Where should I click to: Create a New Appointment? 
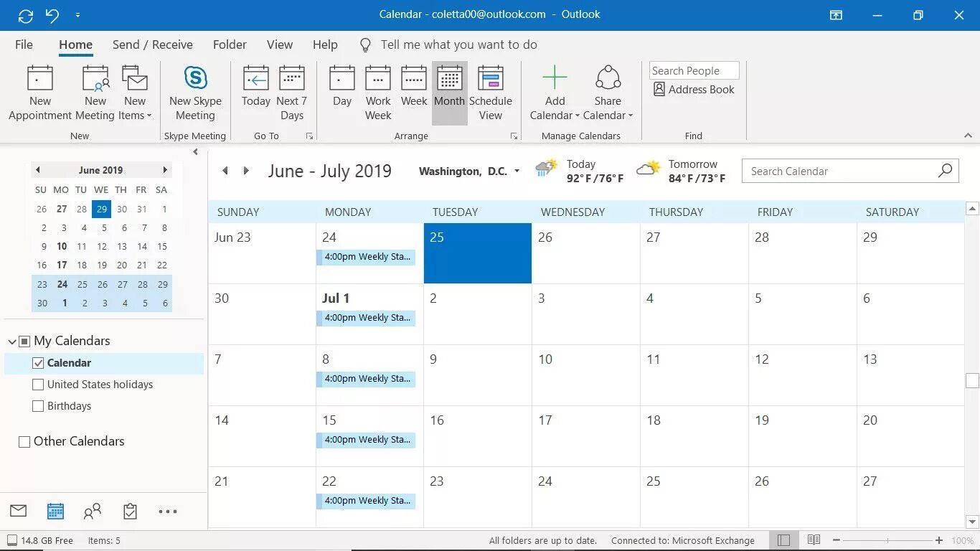(x=40, y=93)
